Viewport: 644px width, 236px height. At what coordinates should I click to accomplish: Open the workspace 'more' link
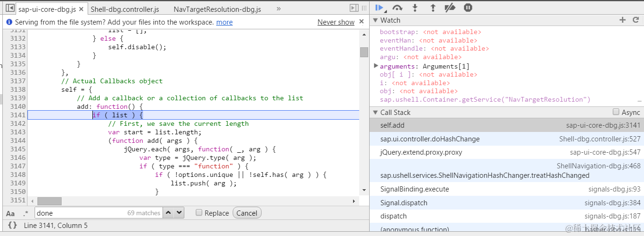224,22
